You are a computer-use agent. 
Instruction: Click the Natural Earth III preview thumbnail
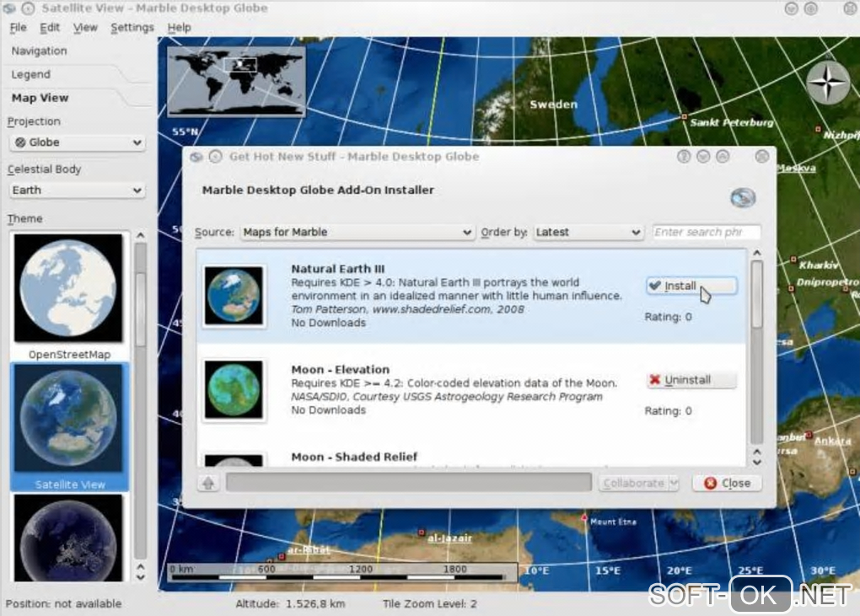234,296
